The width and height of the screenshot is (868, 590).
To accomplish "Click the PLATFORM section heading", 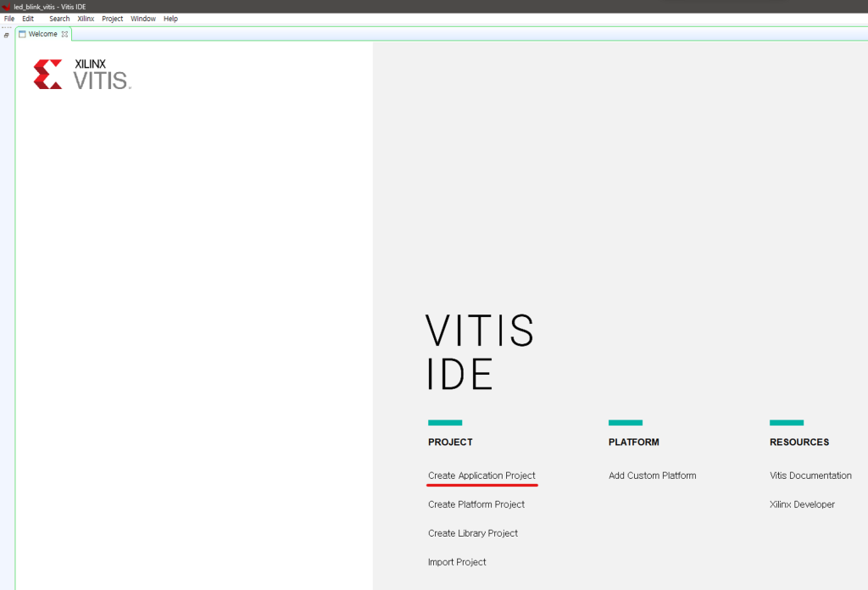I will pos(633,442).
